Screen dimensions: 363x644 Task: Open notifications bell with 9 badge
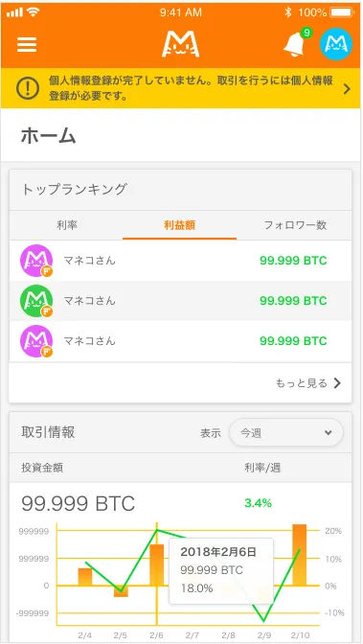coord(295,43)
